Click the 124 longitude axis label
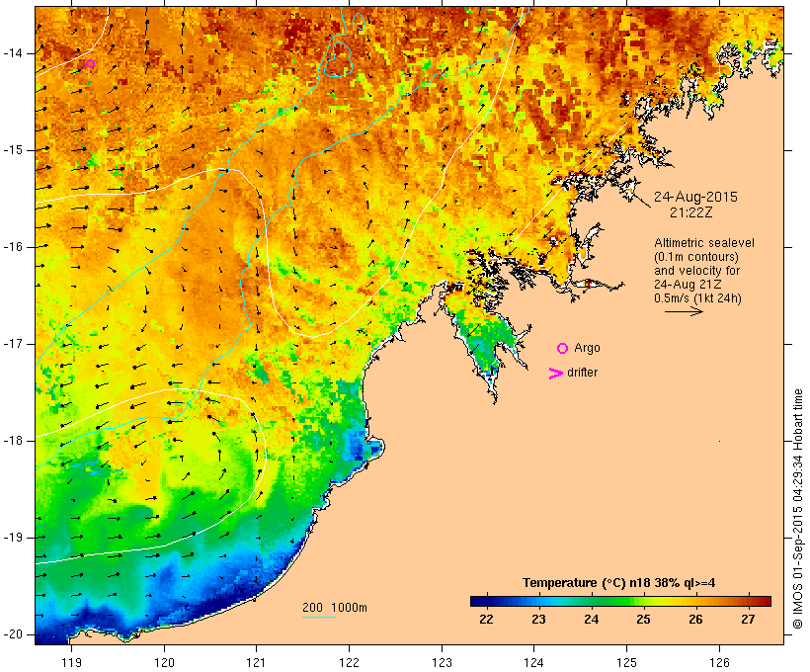810x672 pixels. click(x=534, y=662)
